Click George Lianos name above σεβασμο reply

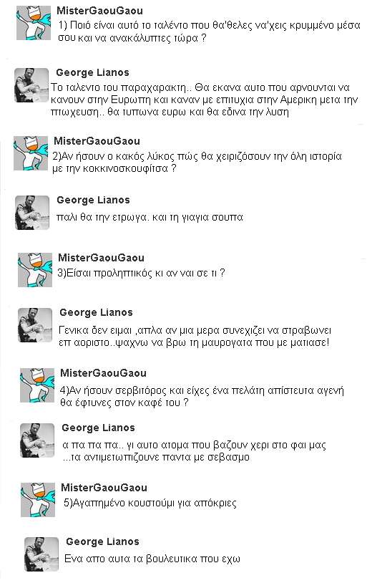98,428
